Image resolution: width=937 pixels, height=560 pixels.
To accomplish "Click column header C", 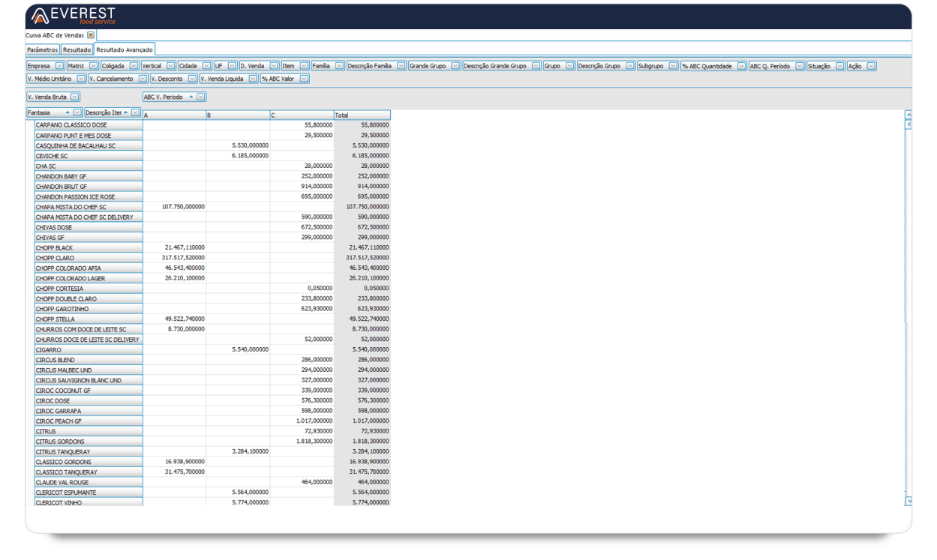I will [302, 115].
